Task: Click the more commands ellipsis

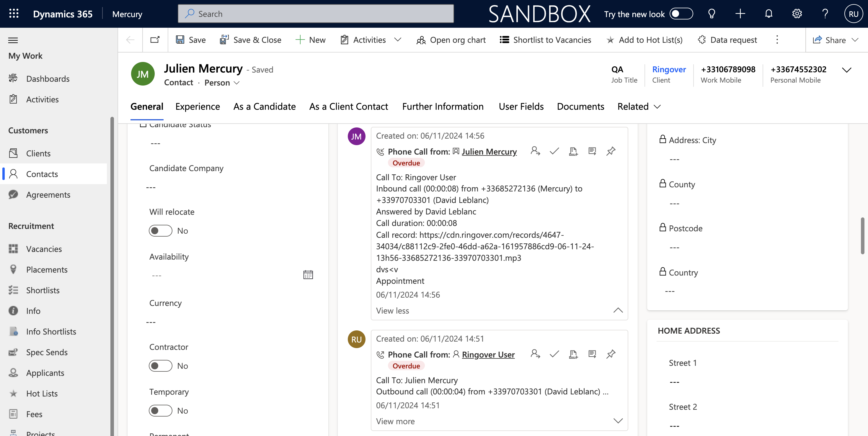Action: 777,40
